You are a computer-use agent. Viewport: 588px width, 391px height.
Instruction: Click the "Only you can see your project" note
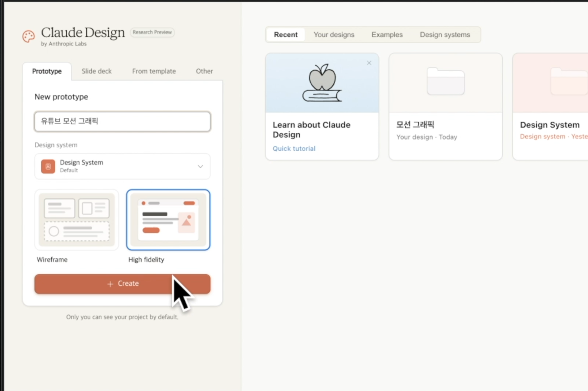[122, 317]
